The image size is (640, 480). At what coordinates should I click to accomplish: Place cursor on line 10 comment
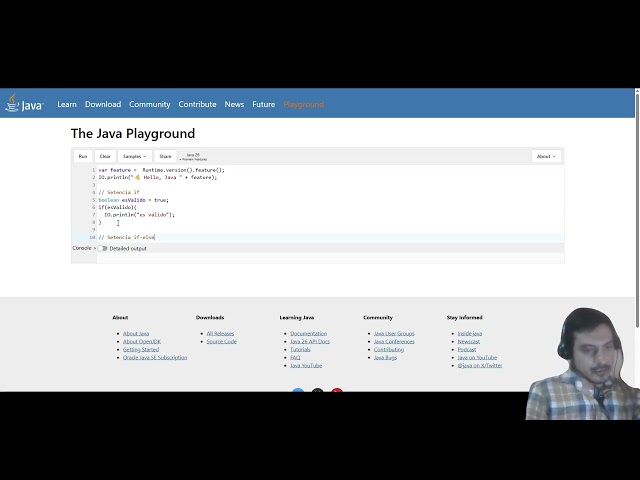click(127, 237)
